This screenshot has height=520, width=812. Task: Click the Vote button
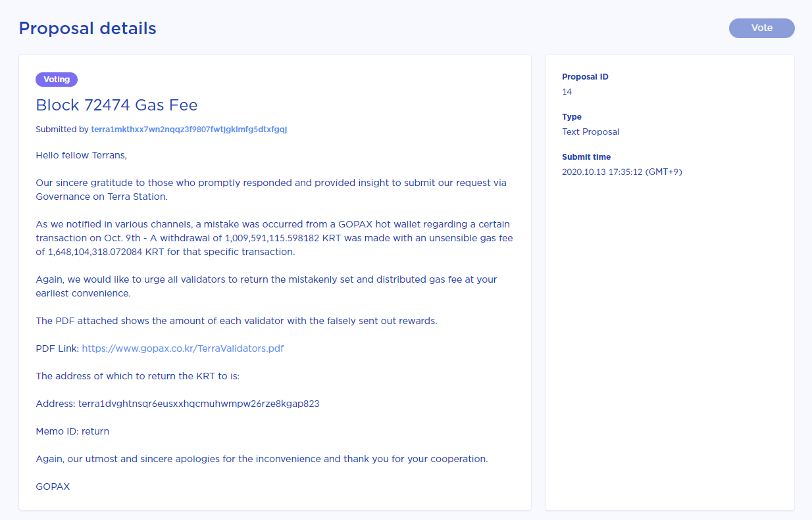point(761,28)
